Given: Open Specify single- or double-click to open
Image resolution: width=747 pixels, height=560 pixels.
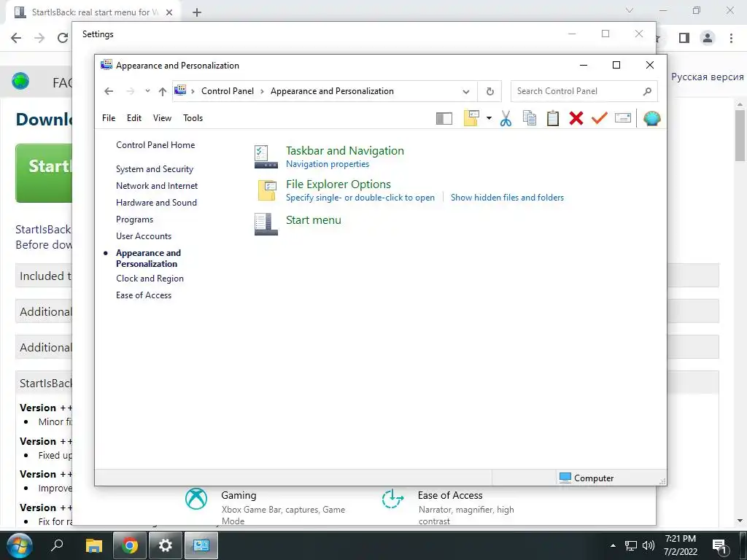Looking at the screenshot, I should 360,198.
